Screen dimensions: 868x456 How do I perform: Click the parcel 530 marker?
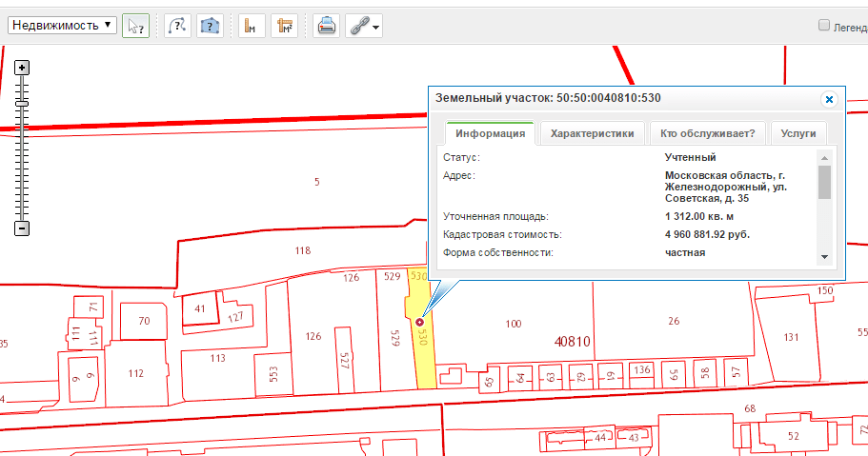click(419, 322)
